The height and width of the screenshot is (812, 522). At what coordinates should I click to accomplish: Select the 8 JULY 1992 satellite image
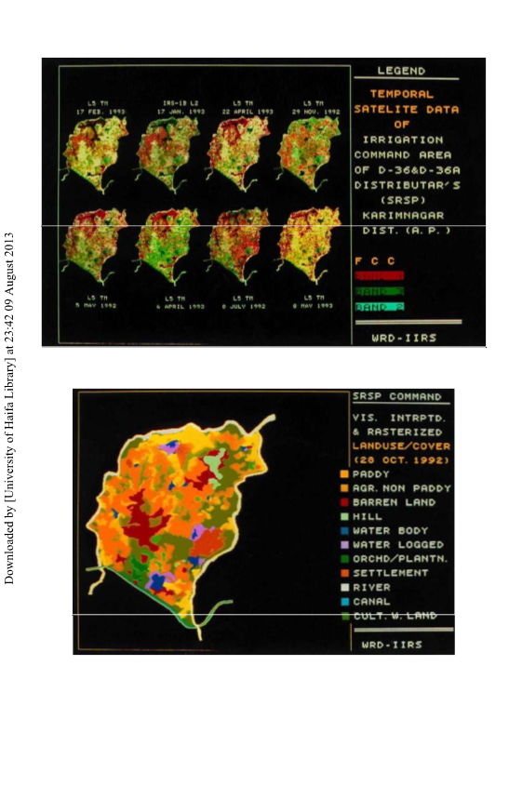pyautogui.click(x=238, y=246)
